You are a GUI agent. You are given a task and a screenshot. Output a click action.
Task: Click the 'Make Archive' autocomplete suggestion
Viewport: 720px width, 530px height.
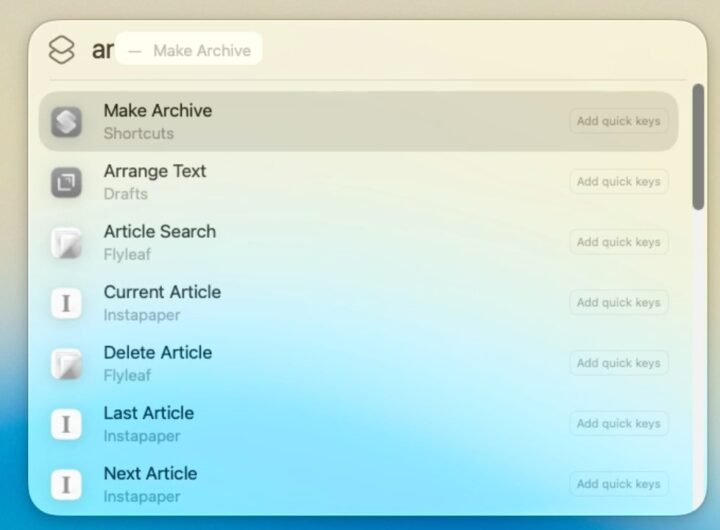(x=189, y=49)
